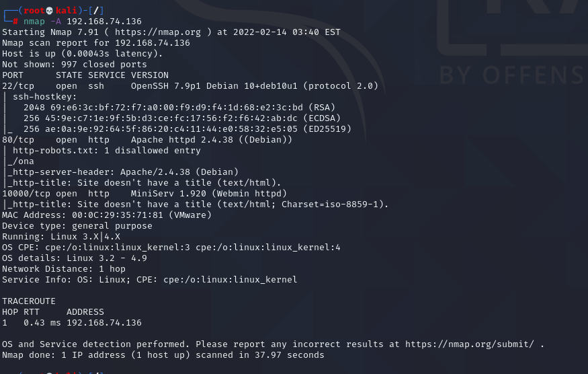Click the 80/tcp port entry
588x374 pixels.
[x=18, y=140]
